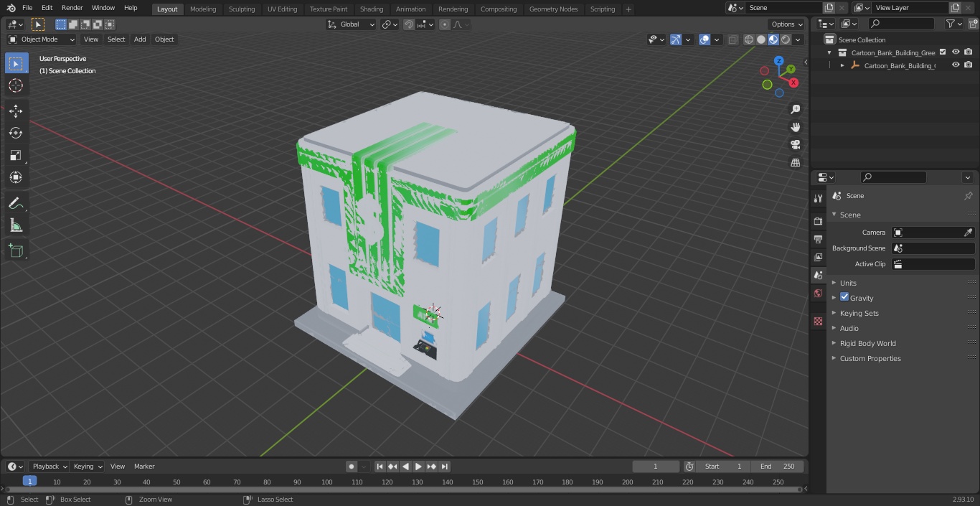Select the Annotate tool
980x506 pixels.
16,204
